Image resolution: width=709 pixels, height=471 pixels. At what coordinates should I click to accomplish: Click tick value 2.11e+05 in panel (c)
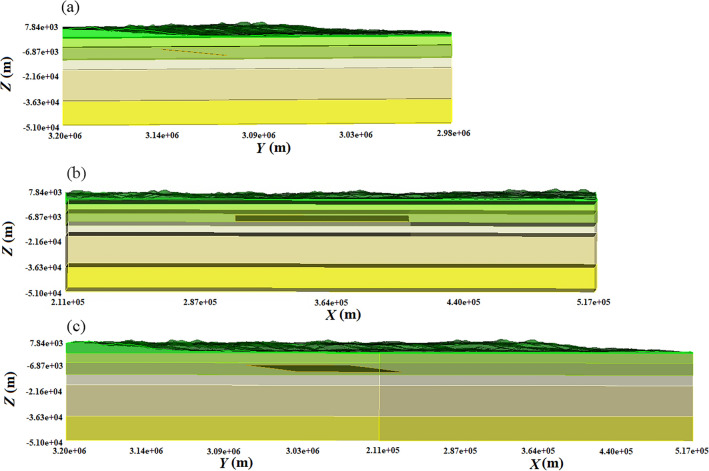point(383,450)
